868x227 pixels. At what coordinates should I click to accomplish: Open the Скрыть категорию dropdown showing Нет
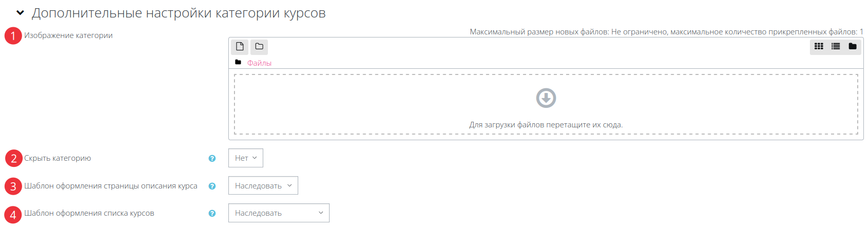pyautogui.click(x=246, y=158)
